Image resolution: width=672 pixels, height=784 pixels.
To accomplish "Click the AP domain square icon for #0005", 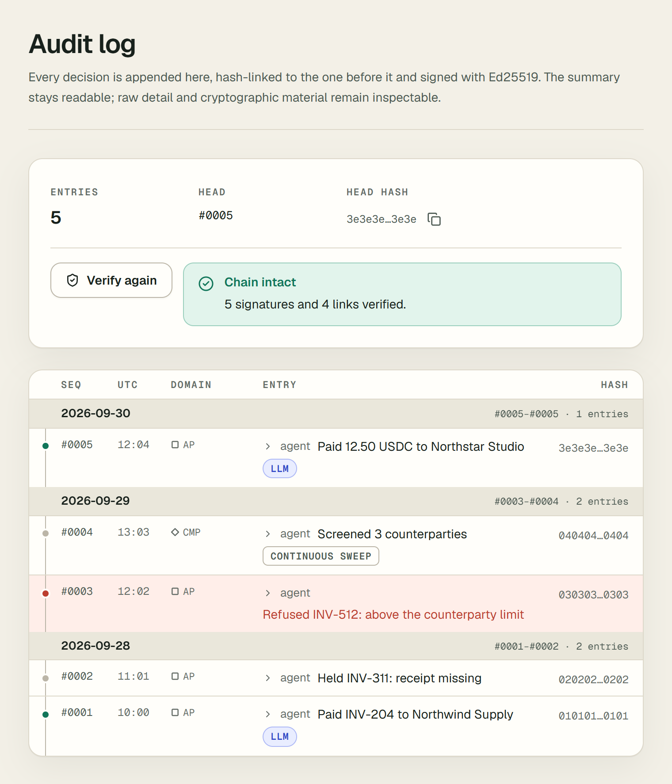I will [175, 445].
